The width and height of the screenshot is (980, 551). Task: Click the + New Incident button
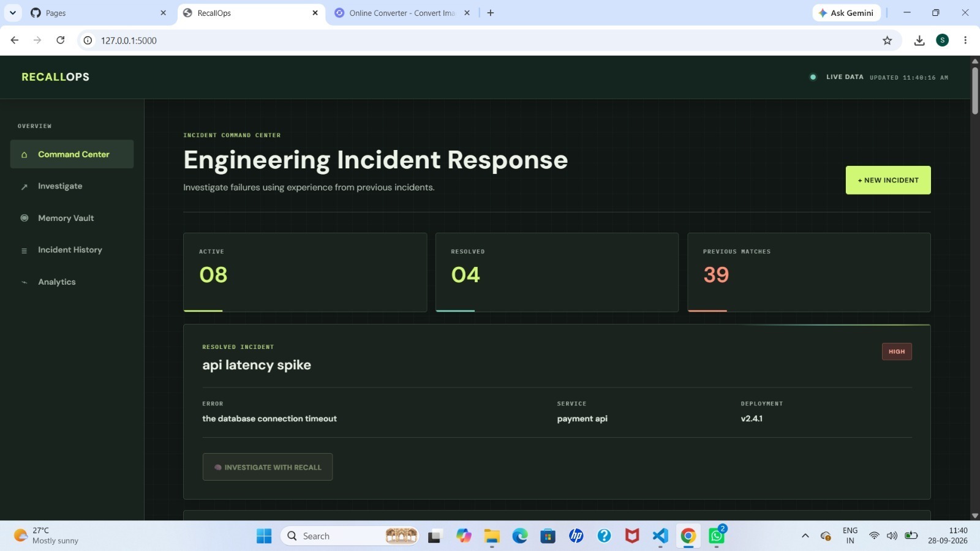[x=888, y=180]
